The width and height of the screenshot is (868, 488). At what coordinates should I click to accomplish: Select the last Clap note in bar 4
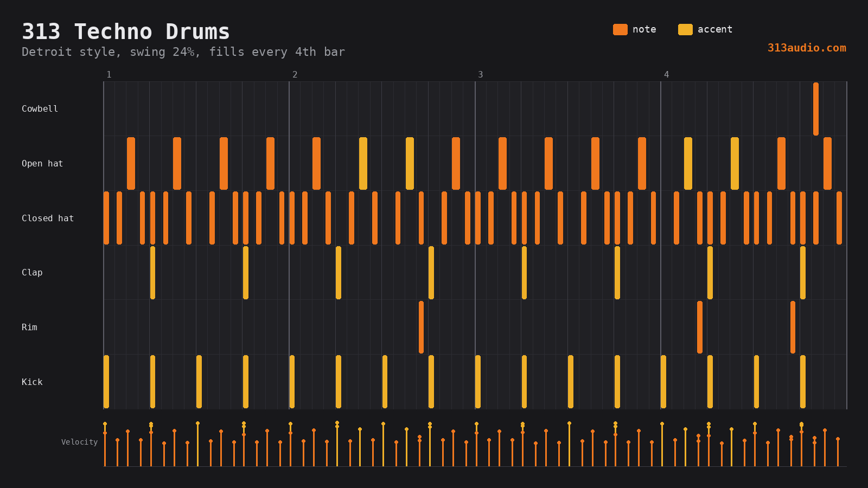coord(803,273)
